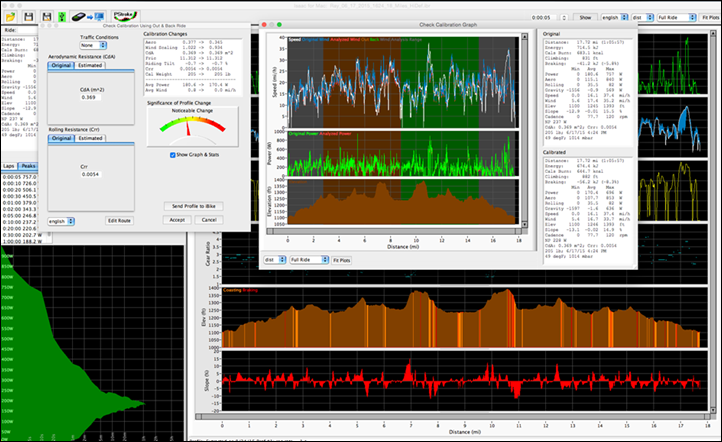Open the PStroke analysis icon
This screenshot has height=442, width=722.
(125, 17)
